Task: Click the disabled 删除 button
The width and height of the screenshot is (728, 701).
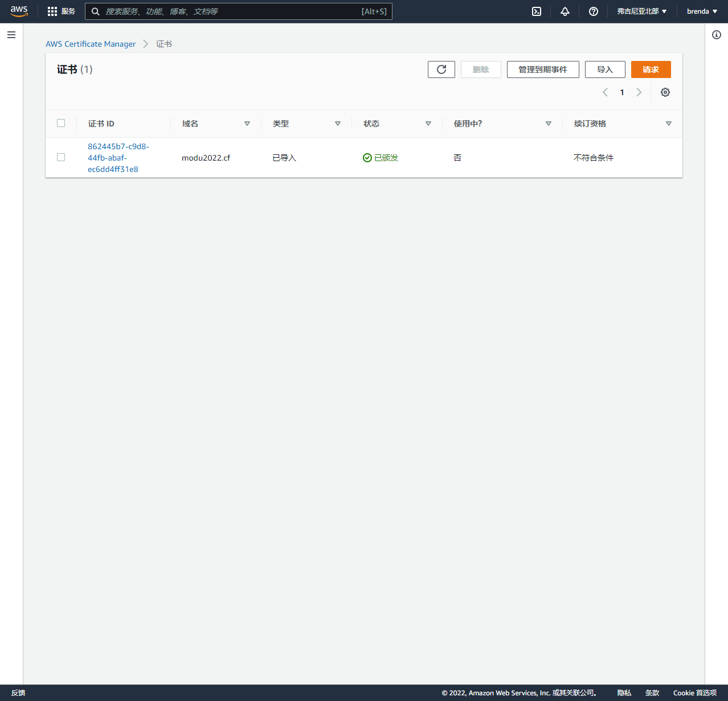Action: point(481,69)
